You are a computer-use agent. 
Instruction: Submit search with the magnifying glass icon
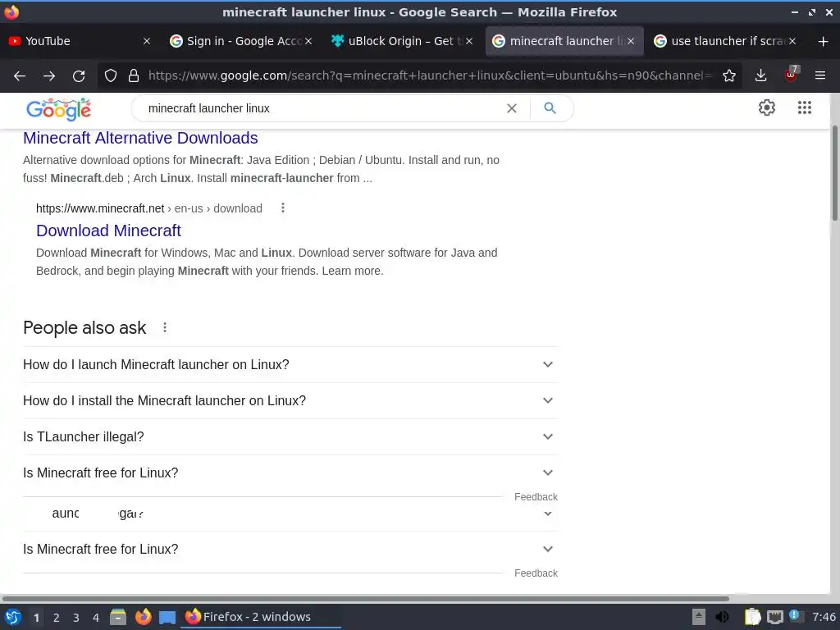(550, 108)
